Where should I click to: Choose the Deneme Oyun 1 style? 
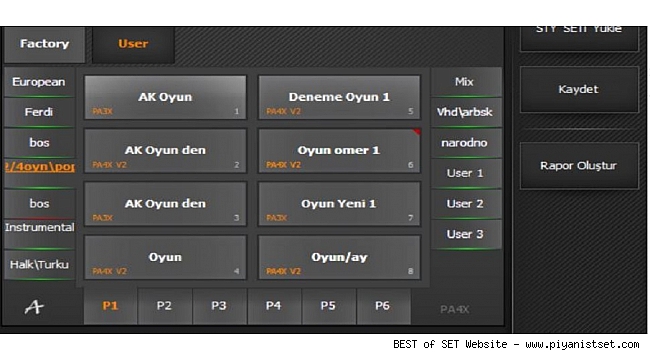tap(339, 97)
